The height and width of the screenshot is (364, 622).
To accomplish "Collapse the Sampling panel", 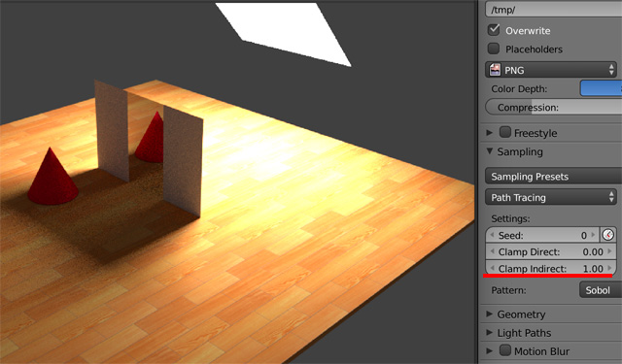I will point(490,151).
